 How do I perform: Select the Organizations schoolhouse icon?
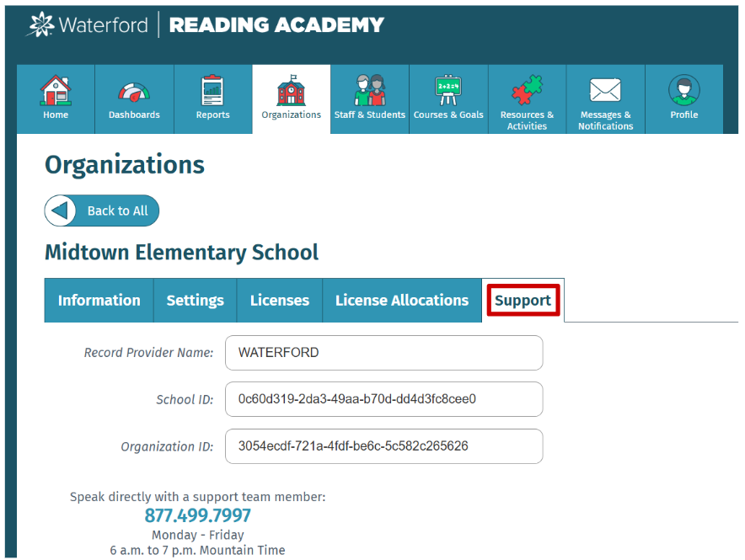pyautogui.click(x=292, y=90)
